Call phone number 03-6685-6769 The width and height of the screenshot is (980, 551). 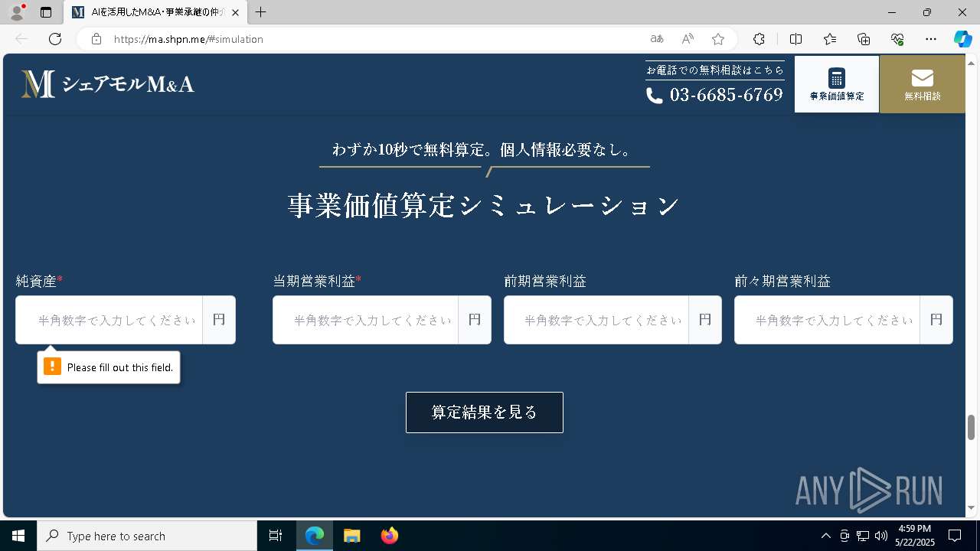coord(715,95)
